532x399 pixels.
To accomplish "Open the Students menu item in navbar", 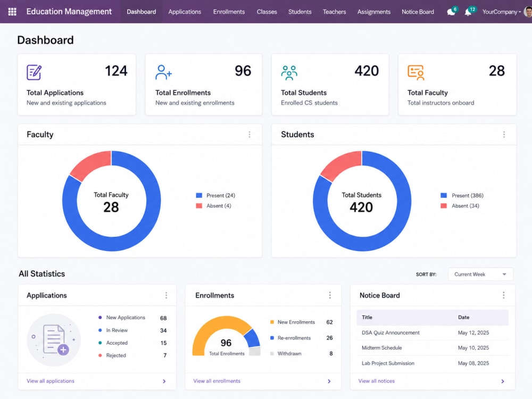I will tap(300, 12).
